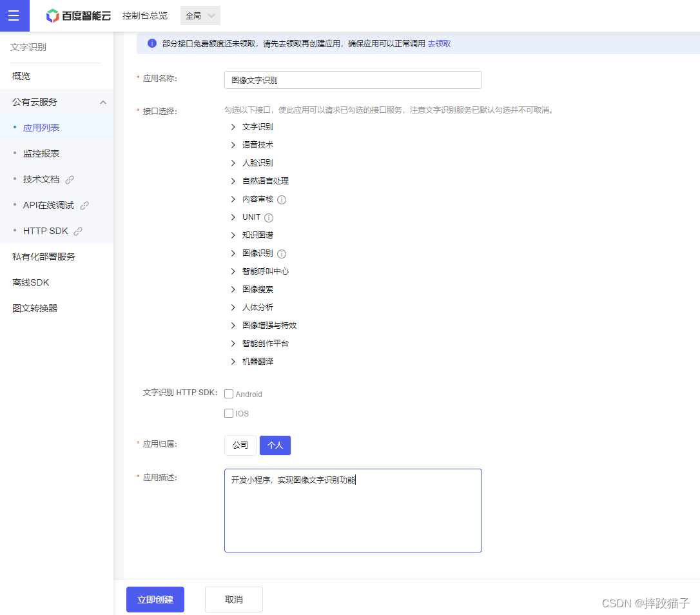The height and width of the screenshot is (615, 700).
Task: Click the info icon next to 图像识别
Action: coord(282,254)
